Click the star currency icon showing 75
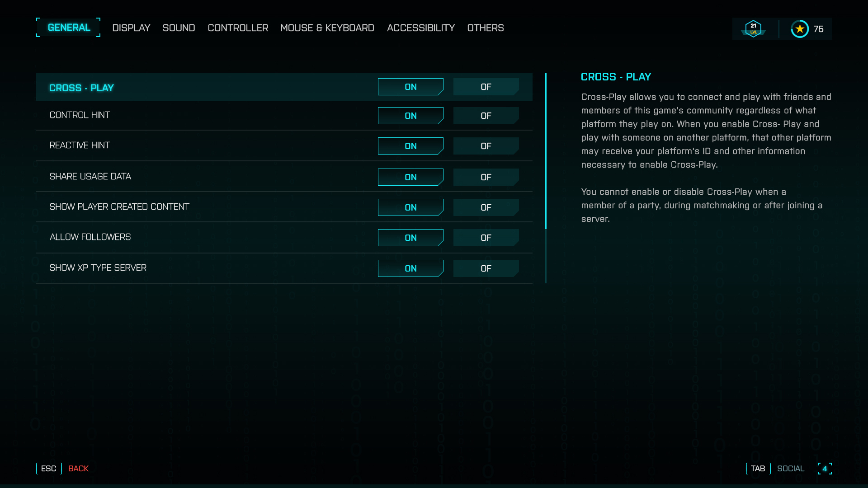868x488 pixels. tap(800, 28)
